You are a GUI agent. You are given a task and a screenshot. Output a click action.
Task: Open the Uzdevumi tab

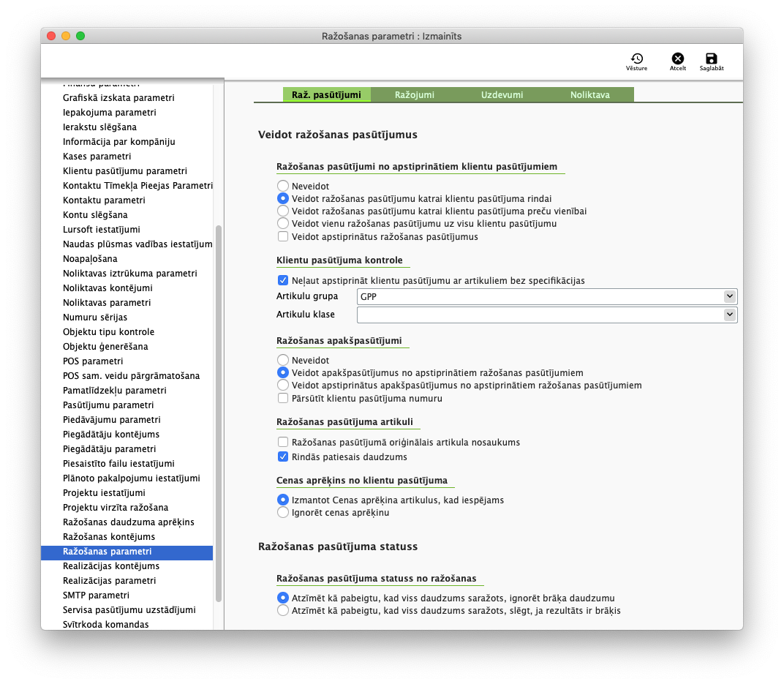click(x=502, y=95)
